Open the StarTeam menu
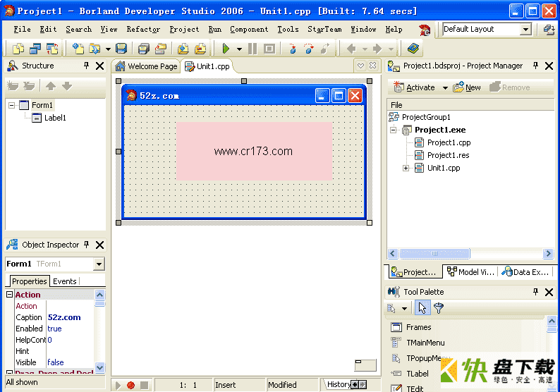Screen dimensions: 560x392 (324, 30)
